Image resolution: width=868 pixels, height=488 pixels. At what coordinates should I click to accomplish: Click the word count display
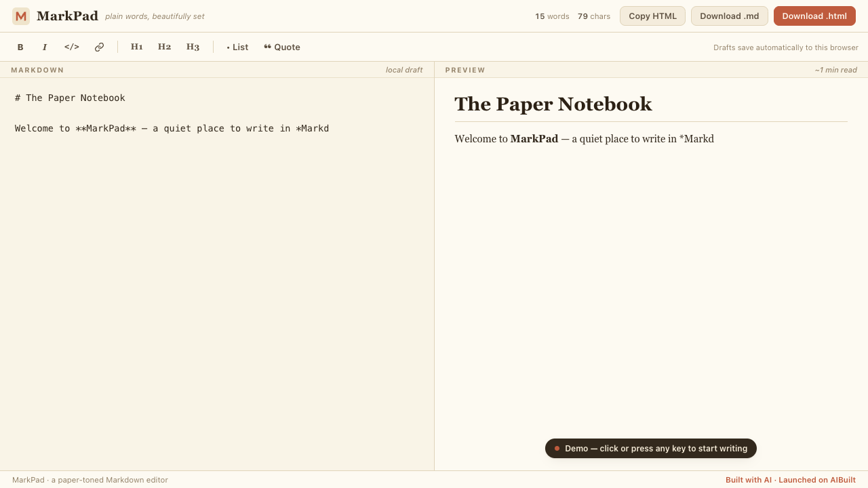coord(552,16)
